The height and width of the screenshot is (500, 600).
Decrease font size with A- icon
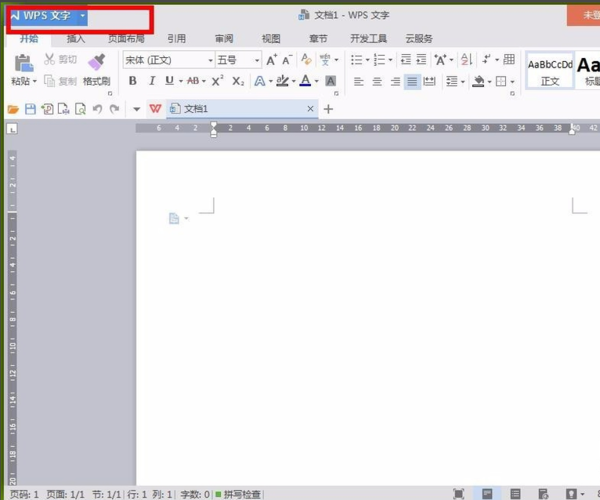287,60
